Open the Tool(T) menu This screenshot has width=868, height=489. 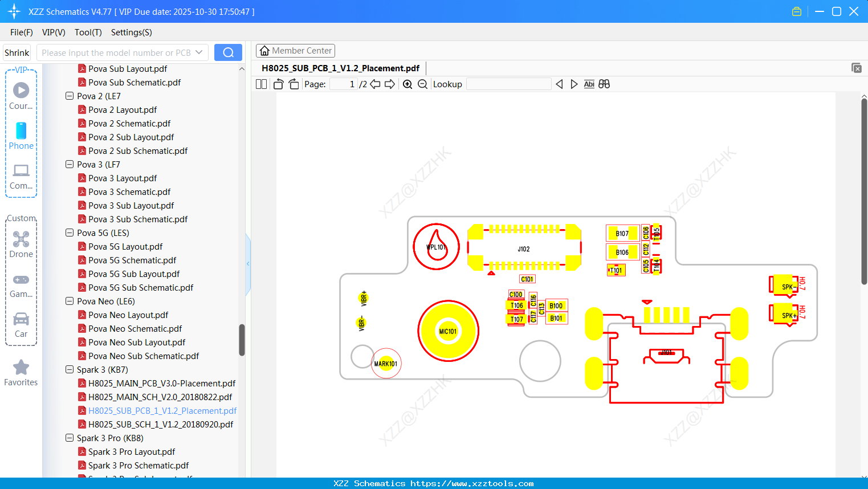[88, 32]
